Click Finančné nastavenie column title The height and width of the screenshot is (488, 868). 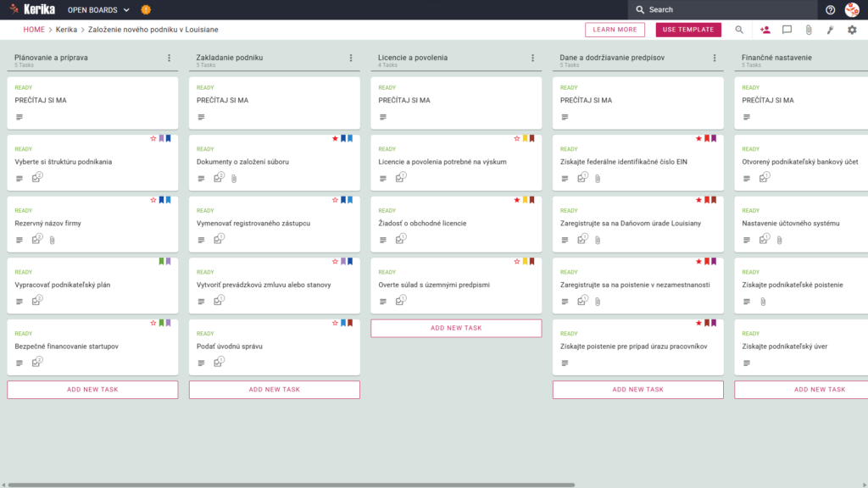pyautogui.click(x=776, y=58)
